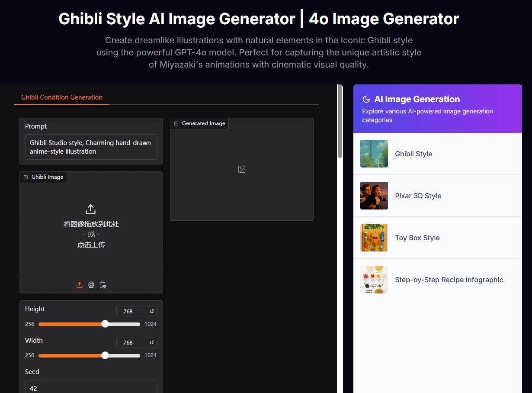Click the Explore various AI-powered image generation text
The height and width of the screenshot is (393, 532).
(427, 116)
